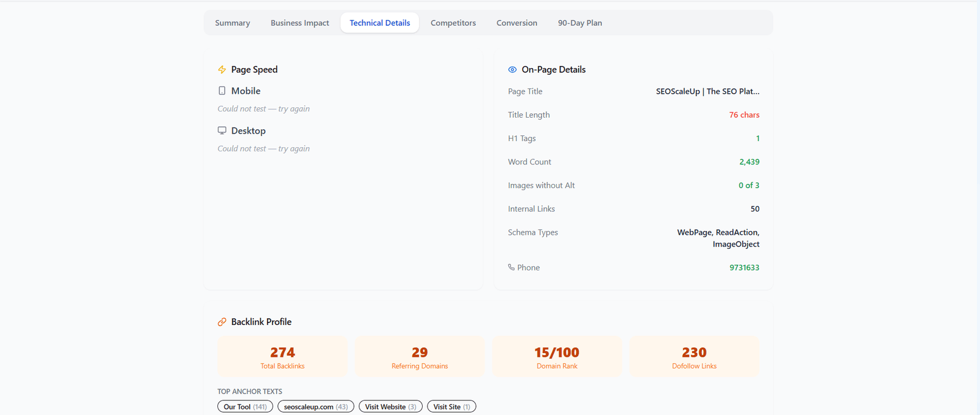Select the Technical Details tab

pos(380,23)
